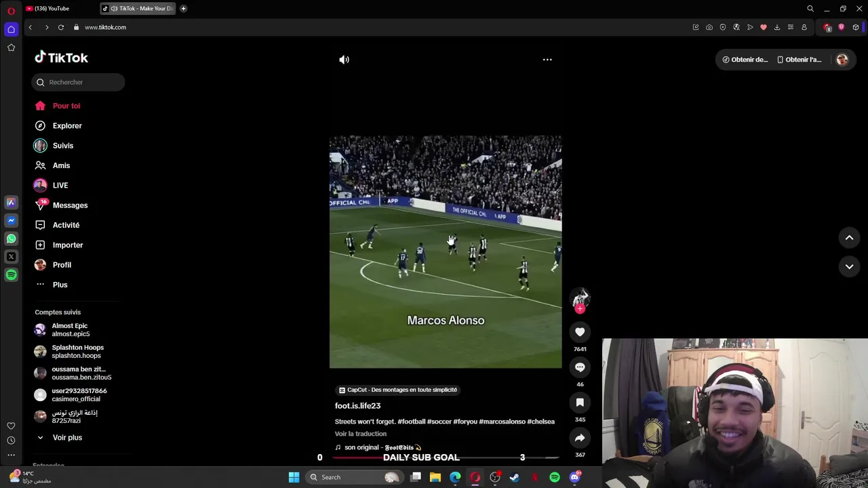Click Voir la traduction
The height and width of the screenshot is (488, 868).
tap(360, 434)
